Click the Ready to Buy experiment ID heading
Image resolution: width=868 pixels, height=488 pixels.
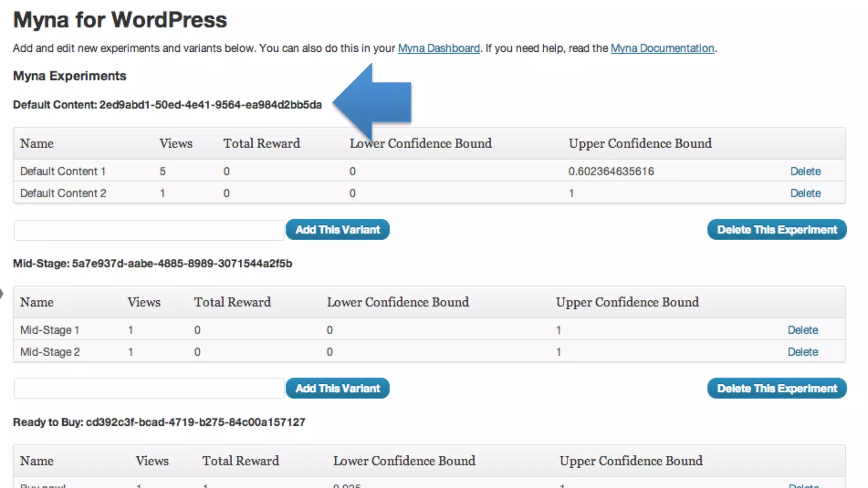click(159, 422)
